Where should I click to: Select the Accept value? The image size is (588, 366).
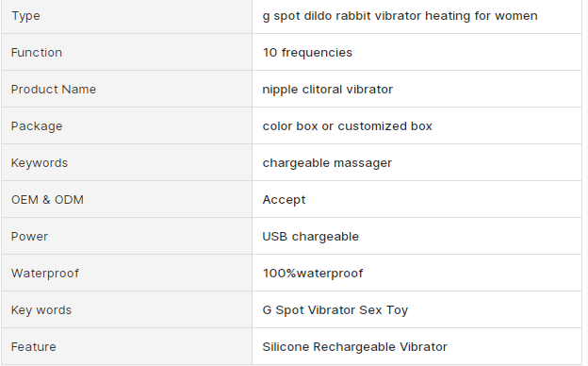pyautogui.click(x=284, y=200)
